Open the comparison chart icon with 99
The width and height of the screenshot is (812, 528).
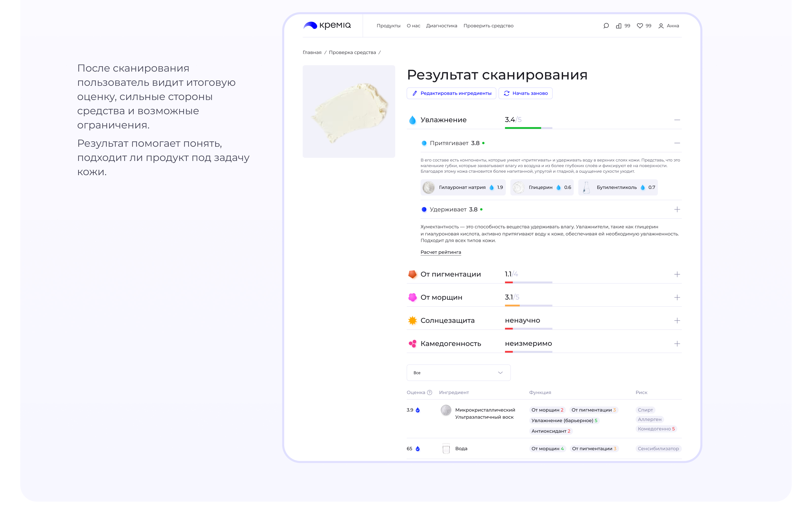(619, 26)
